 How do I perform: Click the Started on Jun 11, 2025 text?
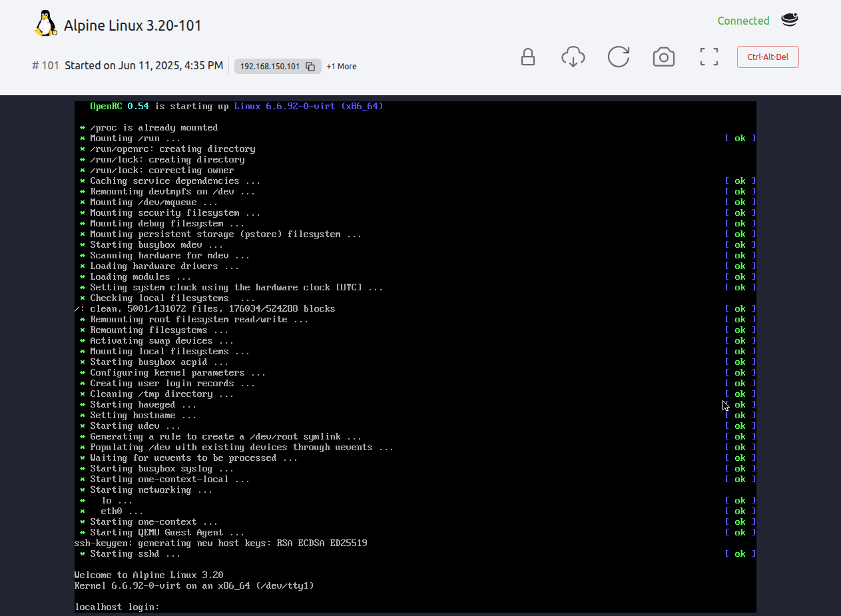pyautogui.click(x=144, y=65)
